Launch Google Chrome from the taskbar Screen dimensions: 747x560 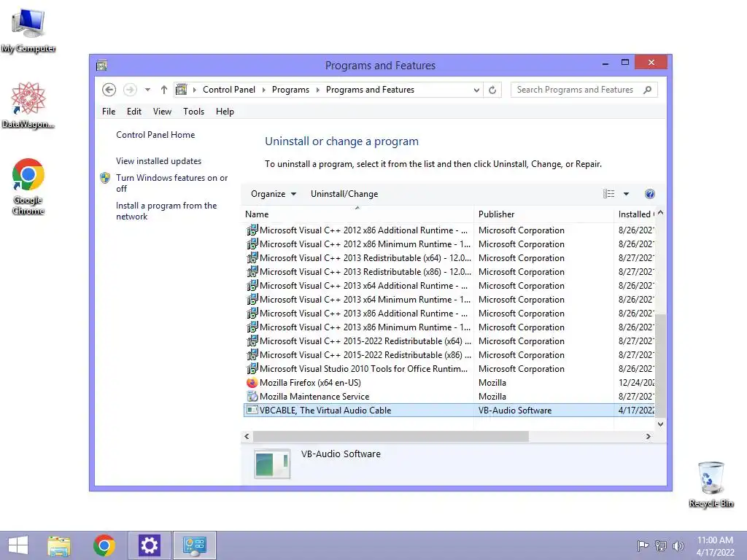tap(104, 545)
